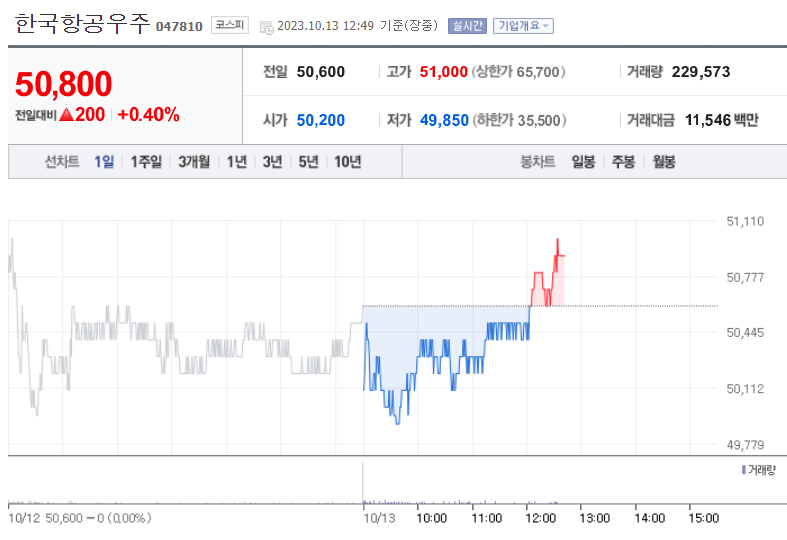
Task: Click the gray previous-day price line
Action: pos(185,327)
